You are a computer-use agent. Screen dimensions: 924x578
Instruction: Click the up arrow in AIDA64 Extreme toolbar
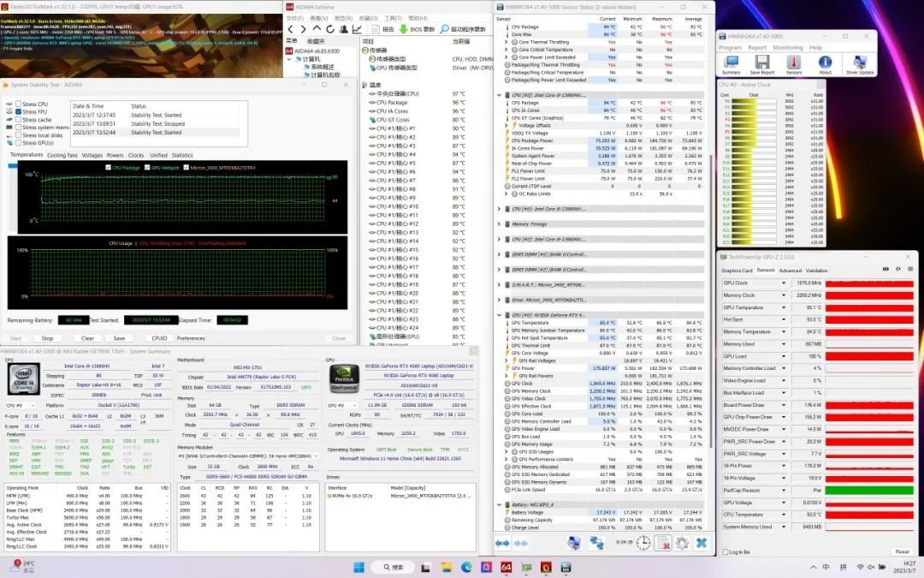tap(317, 29)
